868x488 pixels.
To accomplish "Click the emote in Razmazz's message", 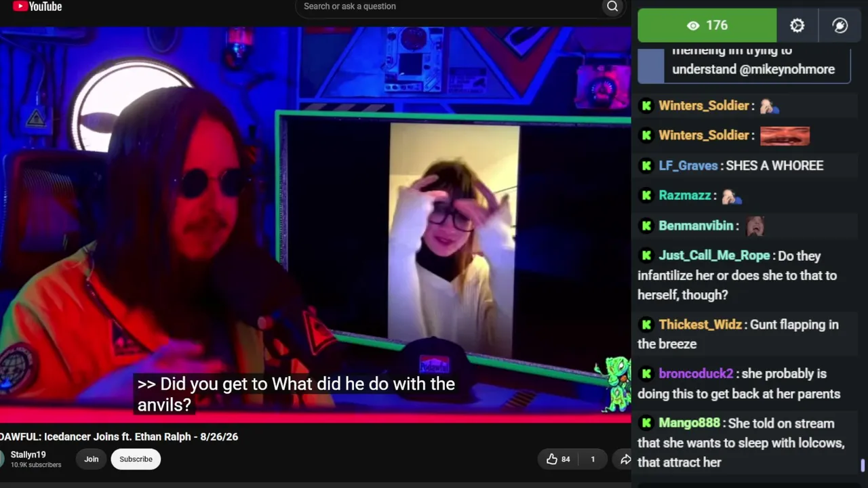I will pos(732,196).
